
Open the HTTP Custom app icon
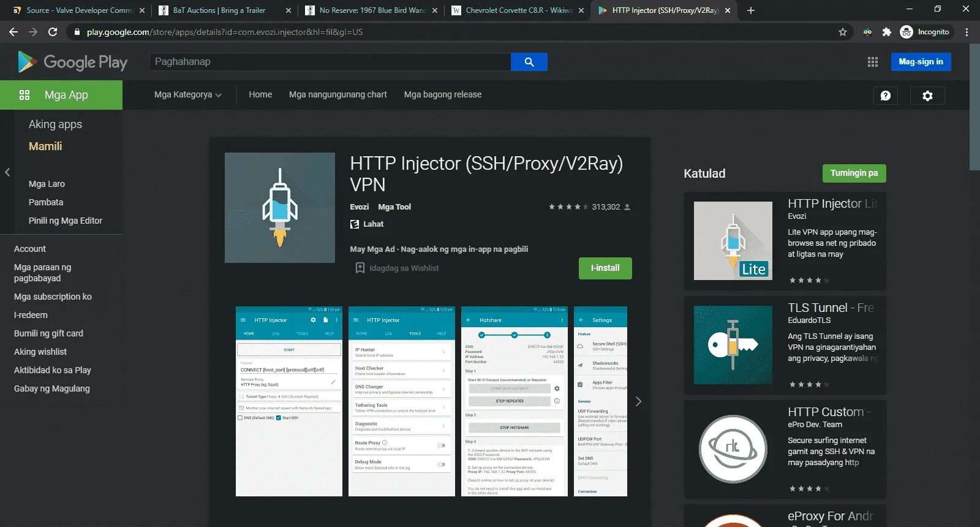pyautogui.click(x=733, y=449)
